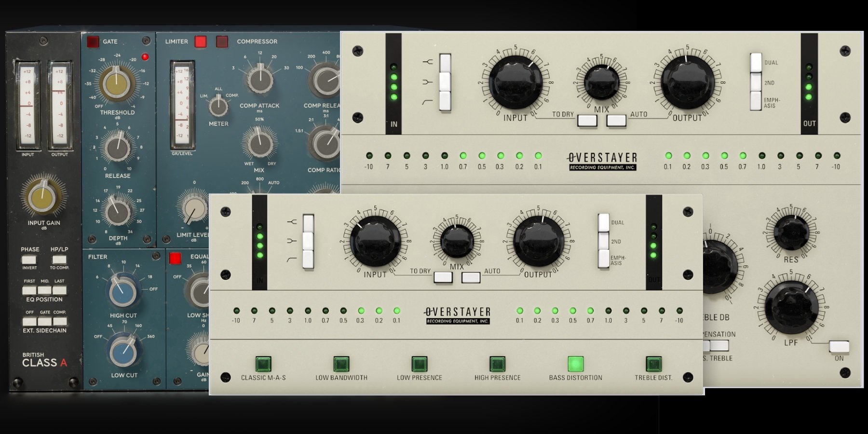Image resolution: width=868 pixels, height=434 pixels.
Task: Click the RES knob on rear Overstayer
Action: click(791, 232)
